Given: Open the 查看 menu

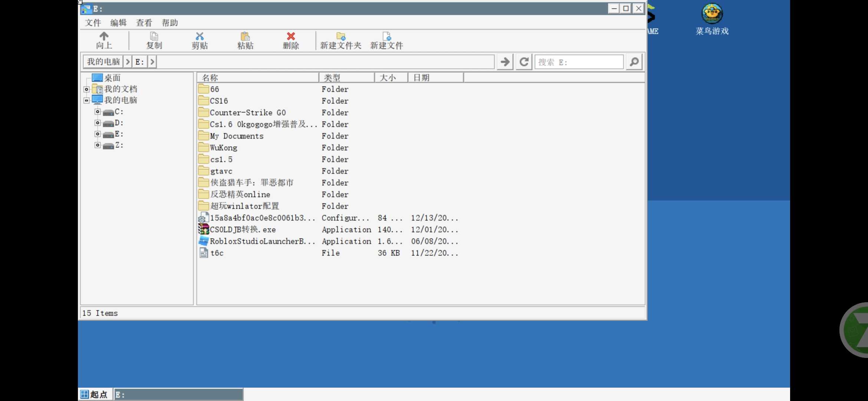Looking at the screenshot, I should coord(144,23).
